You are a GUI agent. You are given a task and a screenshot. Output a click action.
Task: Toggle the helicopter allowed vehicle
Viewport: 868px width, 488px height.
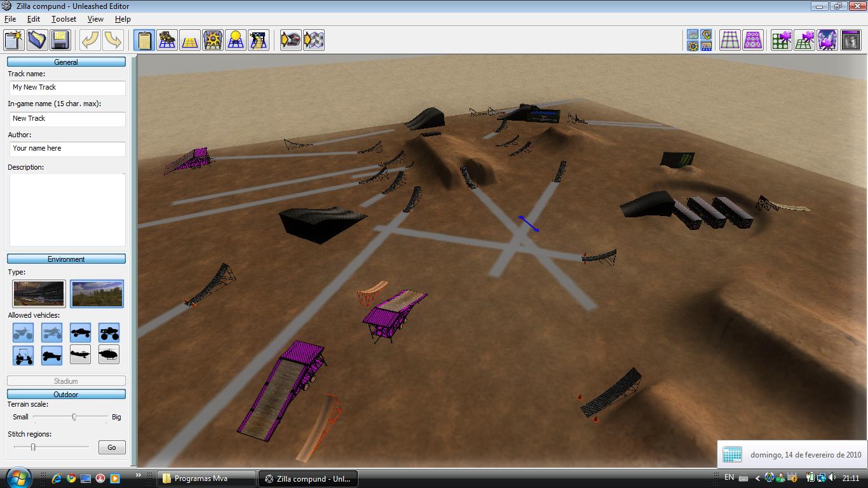pyautogui.click(x=109, y=355)
